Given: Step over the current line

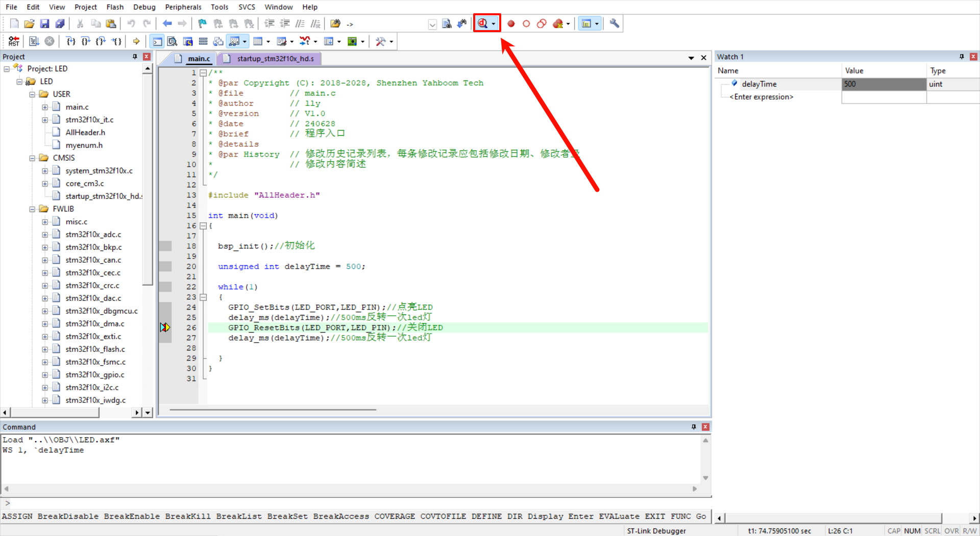Looking at the screenshot, I should pos(86,41).
